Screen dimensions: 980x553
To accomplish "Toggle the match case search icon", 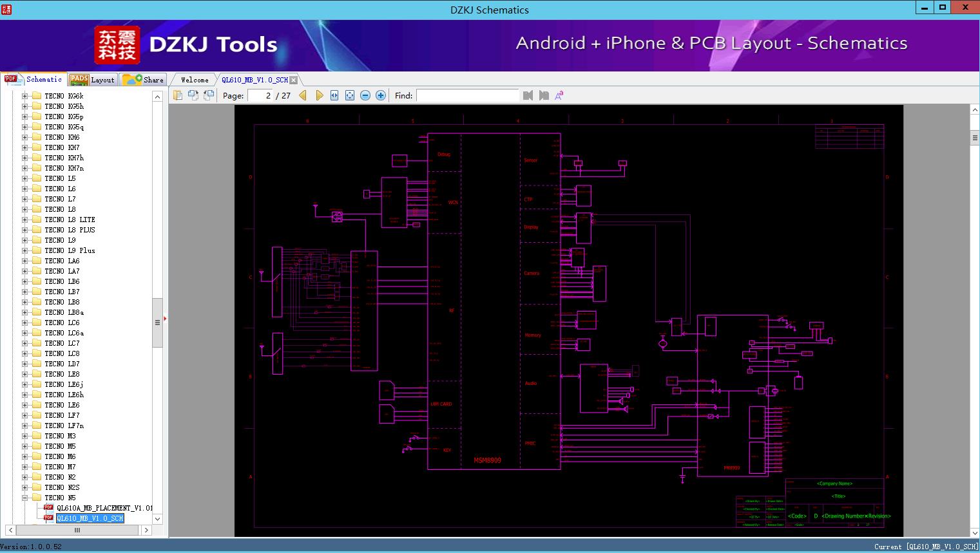I will click(559, 95).
